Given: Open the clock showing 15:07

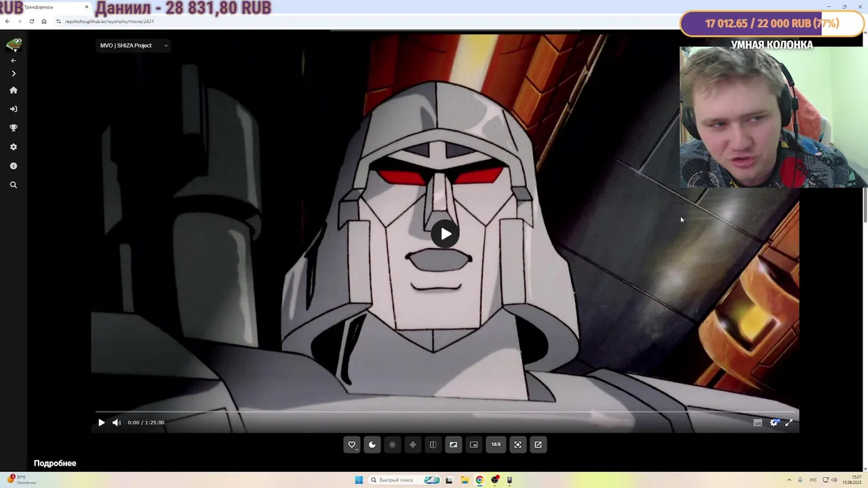Looking at the screenshot, I should pyautogui.click(x=852, y=480).
